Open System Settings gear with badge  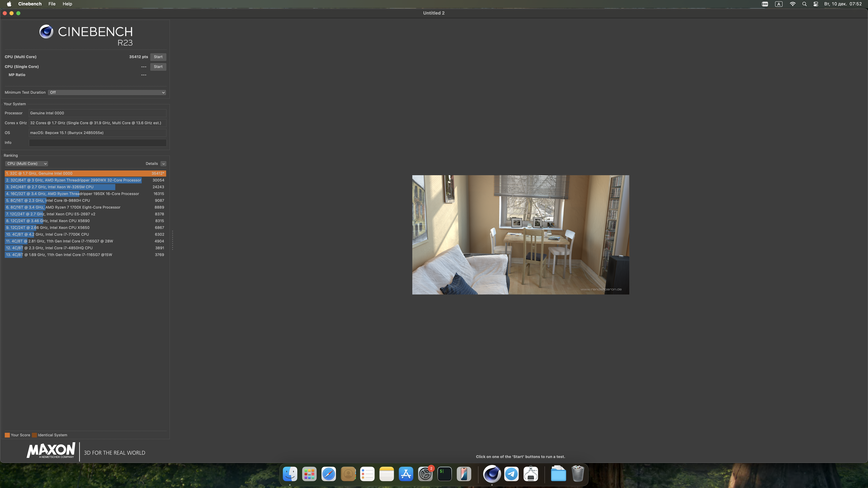point(425,474)
